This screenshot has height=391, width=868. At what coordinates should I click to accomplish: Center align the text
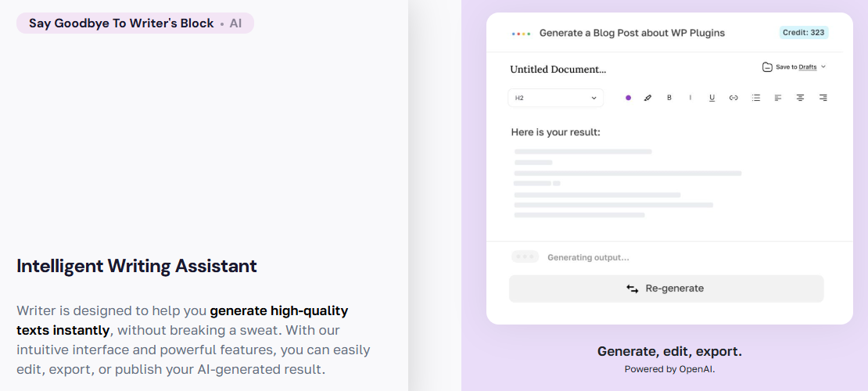point(800,98)
